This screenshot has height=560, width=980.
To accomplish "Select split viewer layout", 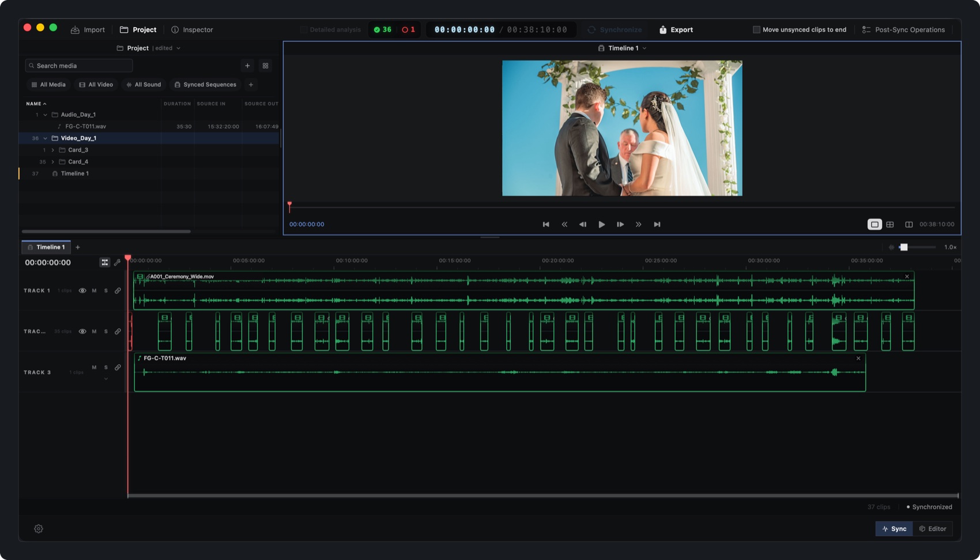I will [x=909, y=225].
